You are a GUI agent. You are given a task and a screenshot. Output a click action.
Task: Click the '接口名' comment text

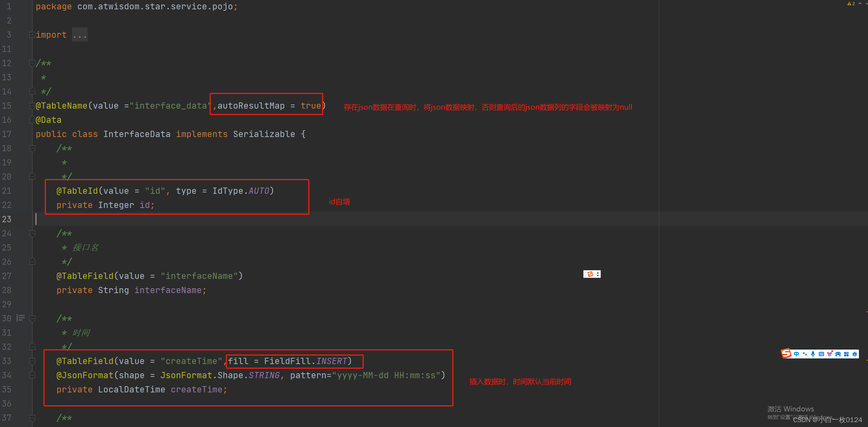click(x=86, y=248)
